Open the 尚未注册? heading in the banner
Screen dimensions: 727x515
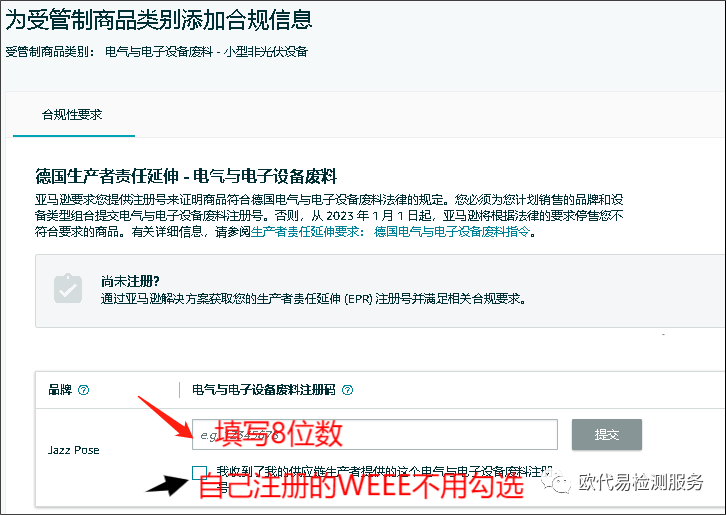(x=130, y=281)
